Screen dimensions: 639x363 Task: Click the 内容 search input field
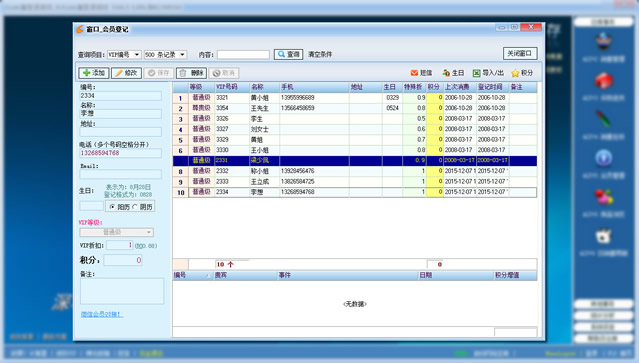pos(243,55)
